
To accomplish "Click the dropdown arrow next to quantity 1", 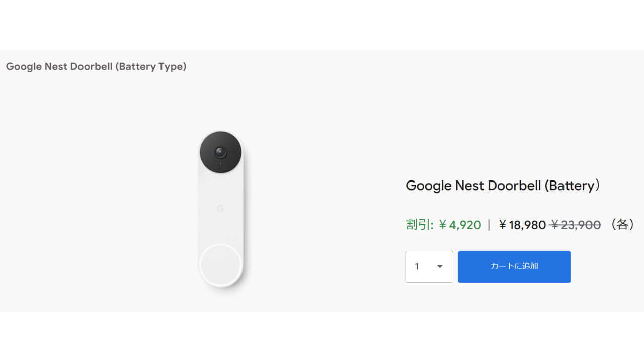I will (x=440, y=267).
